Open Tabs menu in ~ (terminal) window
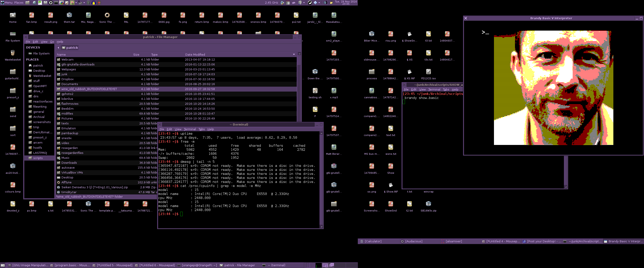The width and height of the screenshot is (644, 268). (201, 129)
